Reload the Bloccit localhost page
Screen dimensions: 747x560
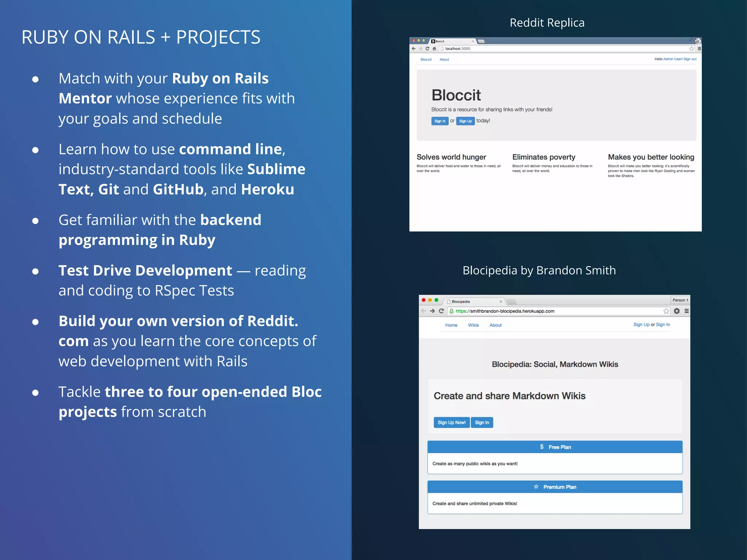tap(427, 48)
